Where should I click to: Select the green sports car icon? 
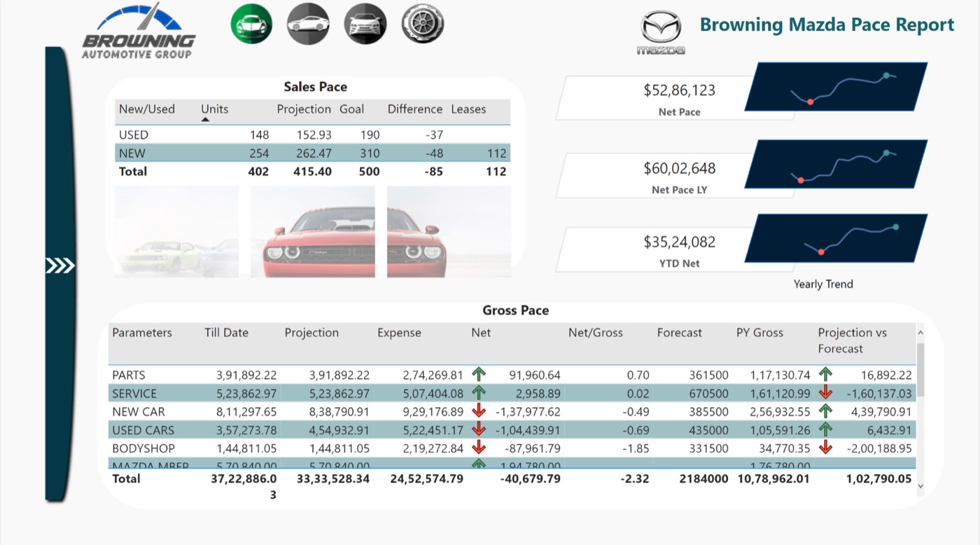tap(251, 24)
